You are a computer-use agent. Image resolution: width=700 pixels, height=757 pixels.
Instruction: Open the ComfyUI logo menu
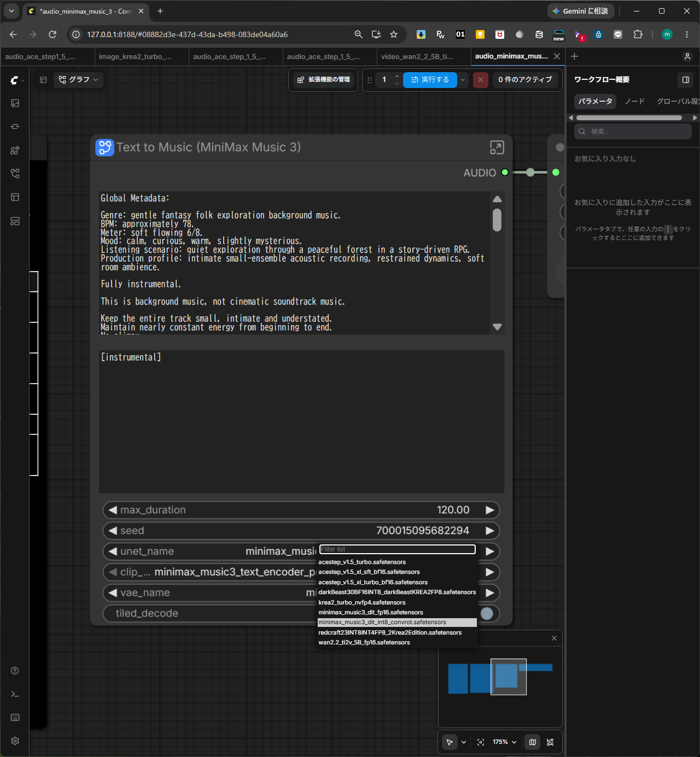[15, 80]
